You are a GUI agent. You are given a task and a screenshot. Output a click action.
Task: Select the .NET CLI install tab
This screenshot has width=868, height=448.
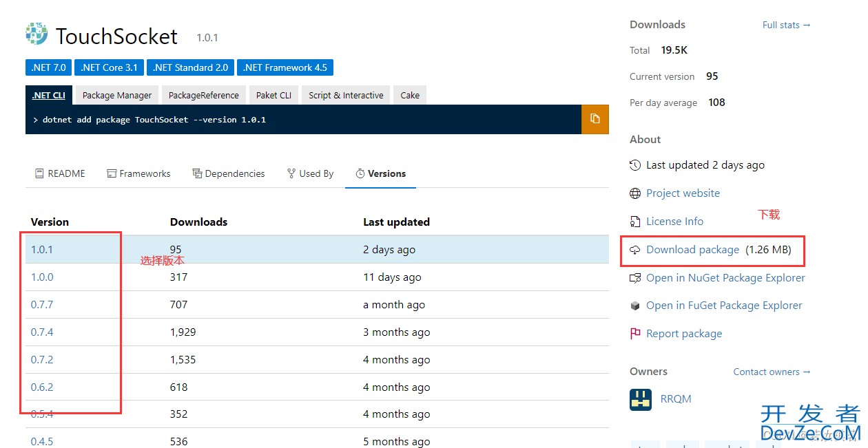point(48,95)
